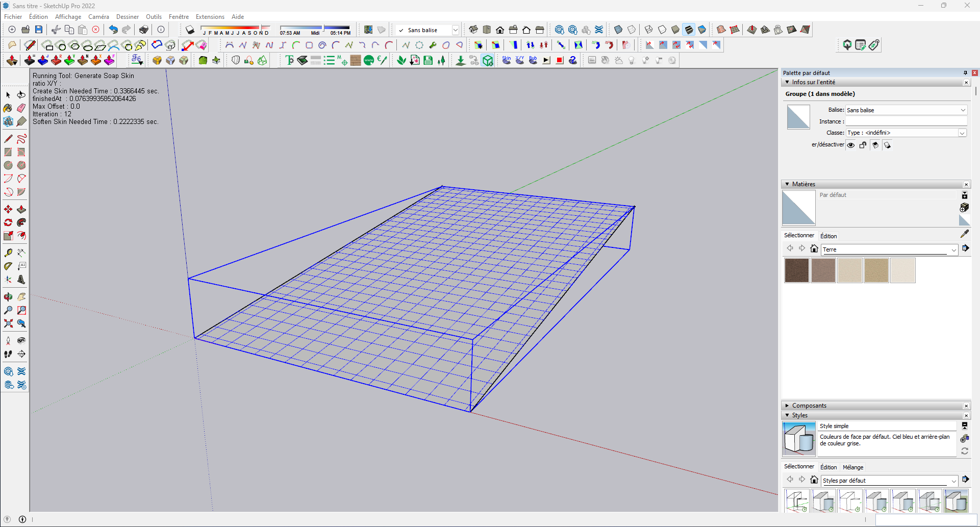Select the Orbit camera tool
This screenshot has width=980, height=527.
(x=8, y=296)
